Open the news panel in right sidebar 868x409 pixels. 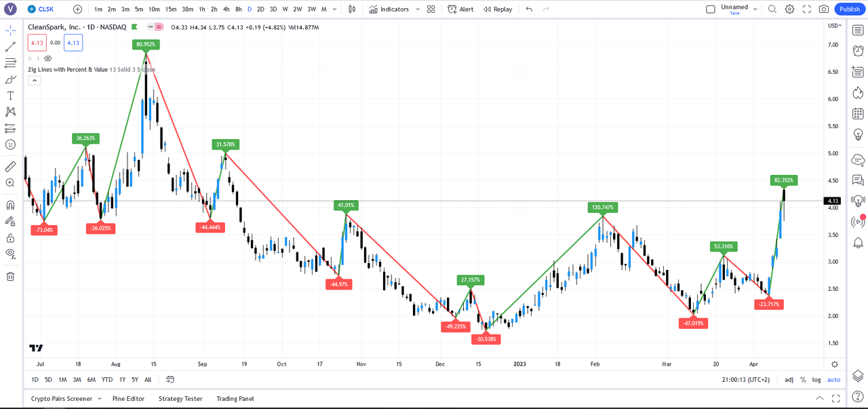coord(858,72)
